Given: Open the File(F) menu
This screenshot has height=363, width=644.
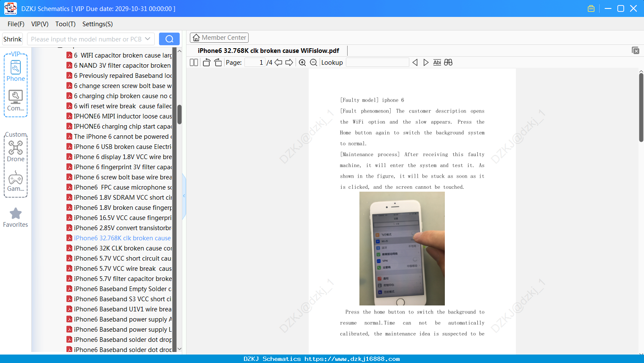Looking at the screenshot, I should [16, 24].
